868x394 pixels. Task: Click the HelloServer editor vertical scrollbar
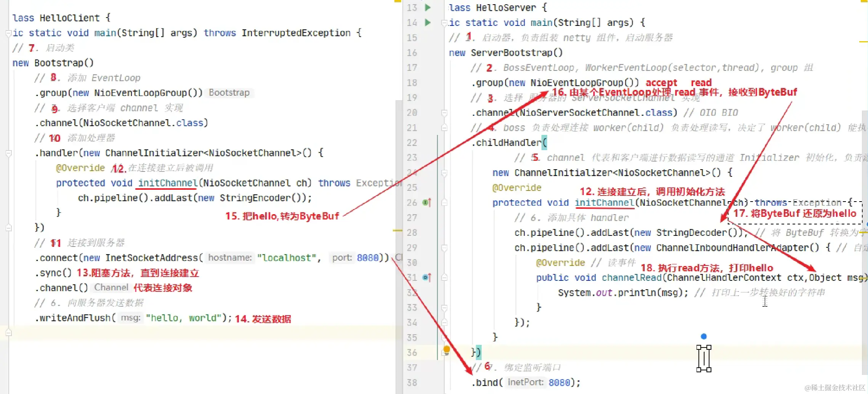[x=865, y=242]
